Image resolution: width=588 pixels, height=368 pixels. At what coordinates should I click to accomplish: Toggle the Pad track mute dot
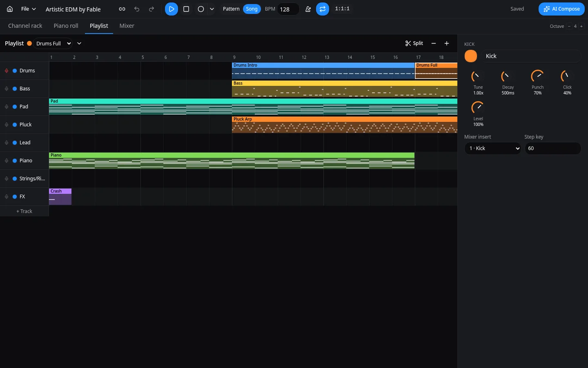click(x=15, y=107)
